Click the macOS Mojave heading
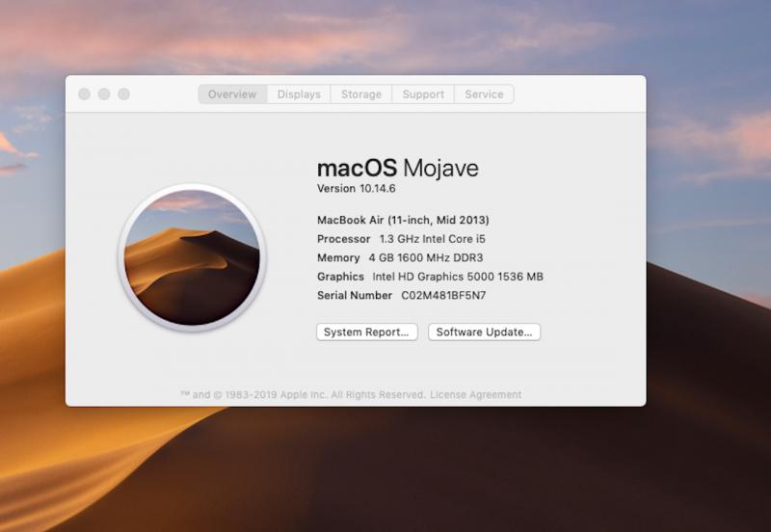This screenshot has width=771, height=532. click(398, 168)
